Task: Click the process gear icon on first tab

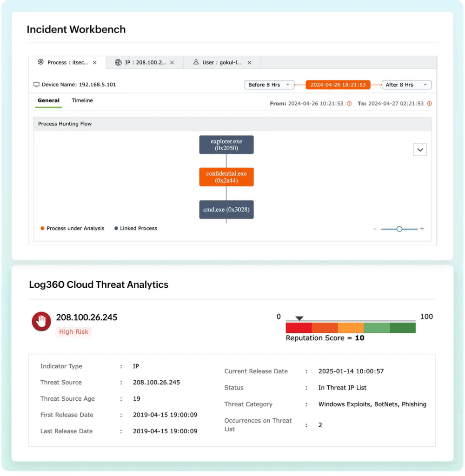Action: pos(41,62)
